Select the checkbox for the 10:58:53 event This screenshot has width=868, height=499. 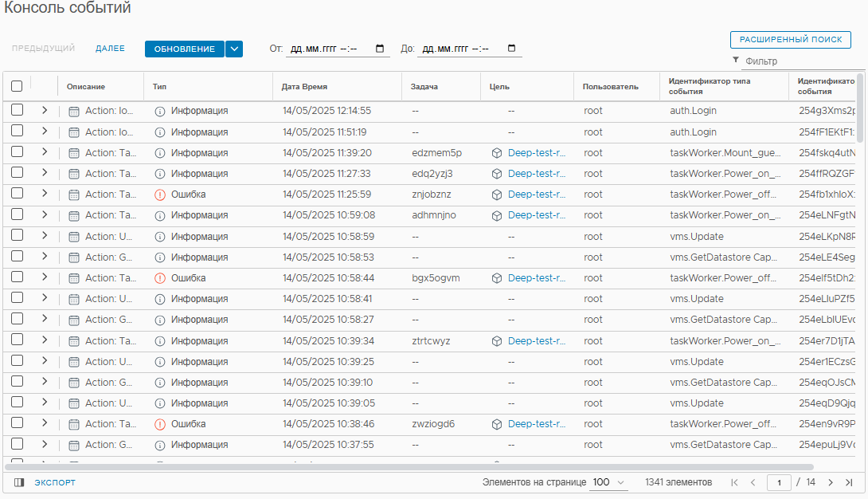18,256
